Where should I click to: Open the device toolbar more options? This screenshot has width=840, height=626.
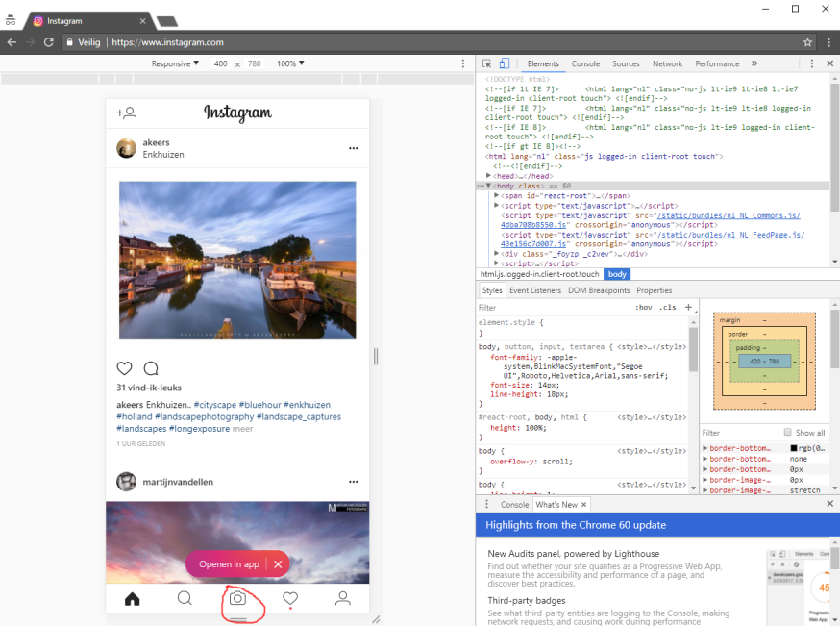[463, 63]
